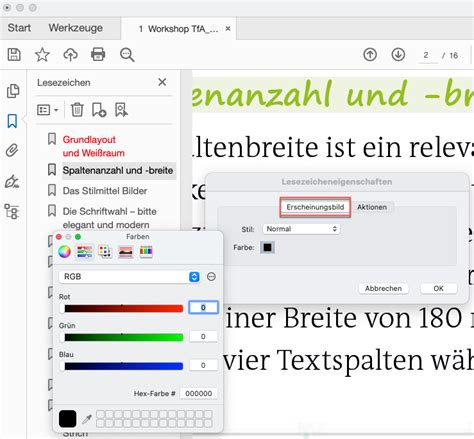This screenshot has height=439, width=474.
Task: Close the Lesezeichen panel
Action: point(162,82)
